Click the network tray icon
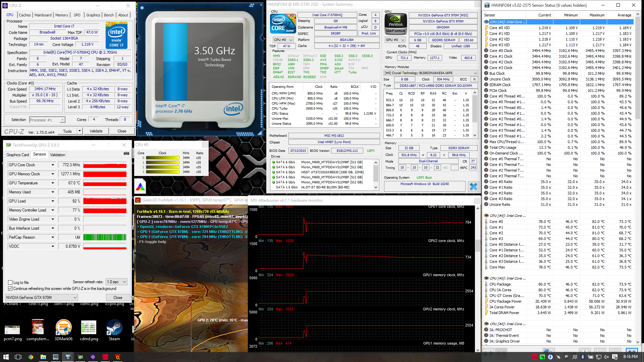Screen dimensions: 644x362 599,357
